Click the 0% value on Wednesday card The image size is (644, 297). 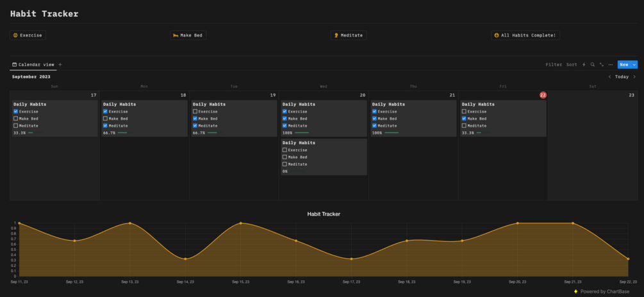click(x=285, y=172)
